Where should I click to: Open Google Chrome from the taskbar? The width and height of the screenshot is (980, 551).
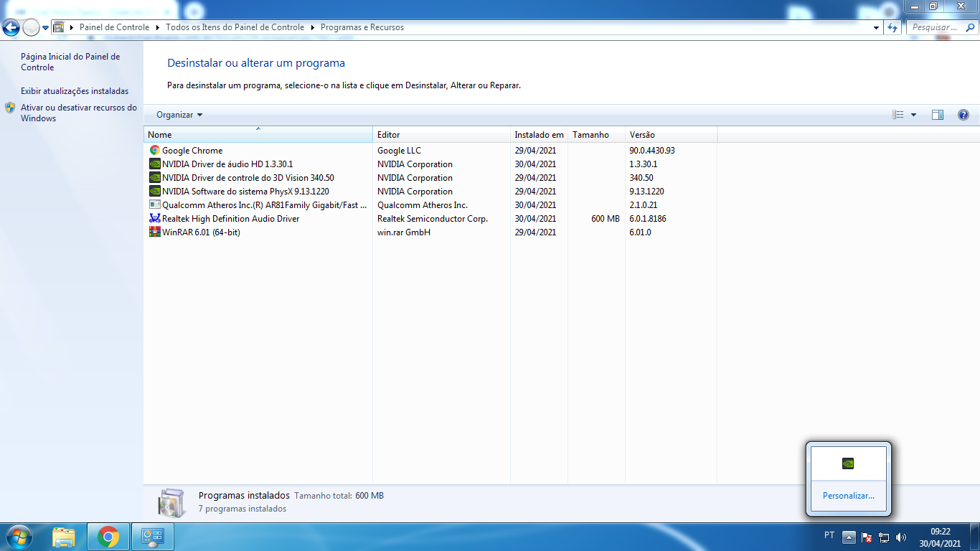click(x=108, y=537)
